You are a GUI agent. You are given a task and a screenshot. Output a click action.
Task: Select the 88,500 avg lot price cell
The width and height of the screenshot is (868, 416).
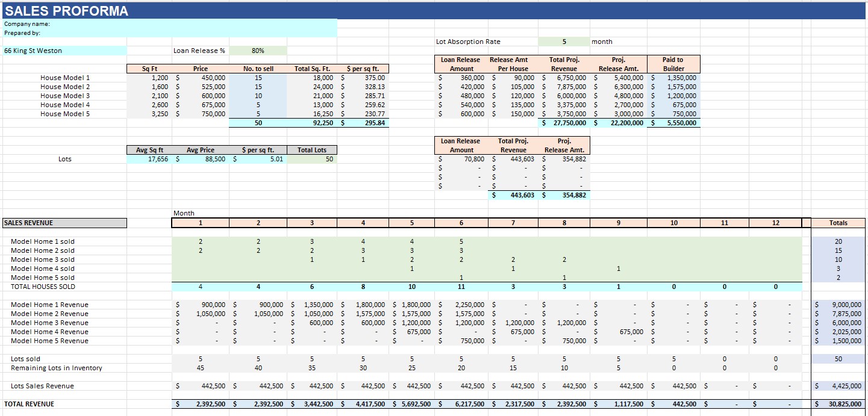click(201, 159)
